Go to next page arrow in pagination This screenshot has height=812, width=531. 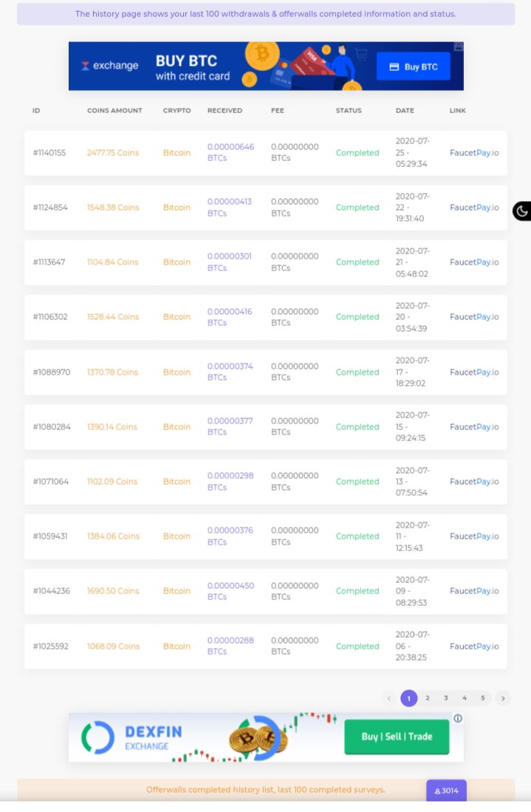tap(502, 698)
